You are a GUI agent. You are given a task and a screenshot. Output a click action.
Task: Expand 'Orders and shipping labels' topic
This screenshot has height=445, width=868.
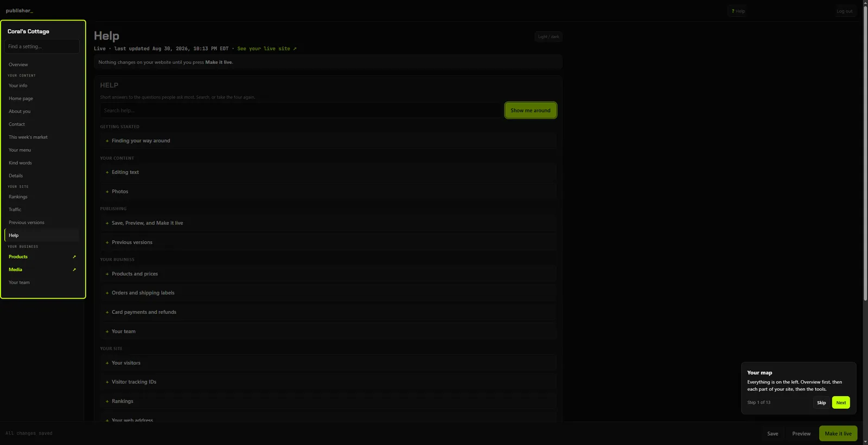(x=328, y=293)
